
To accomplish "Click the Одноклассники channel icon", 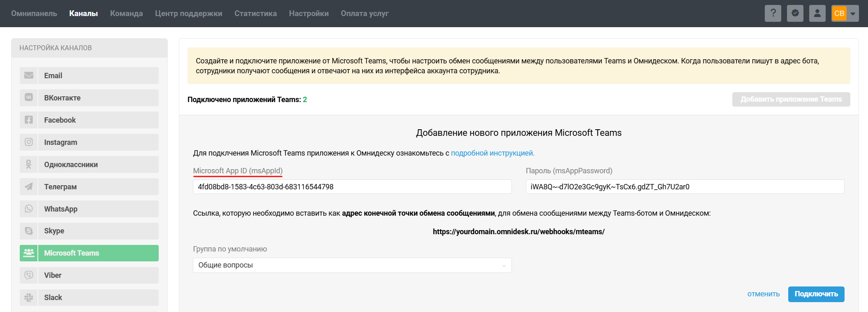I will pyautogui.click(x=29, y=165).
